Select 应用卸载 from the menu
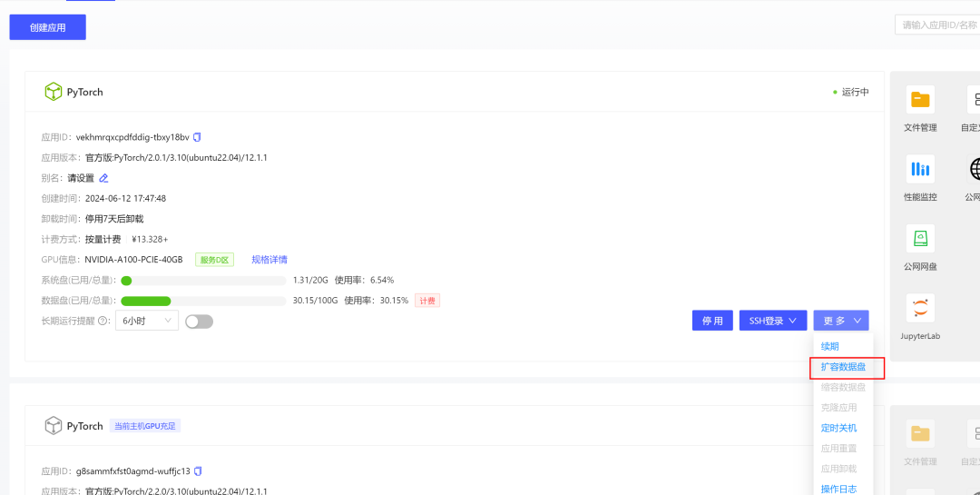 (838, 469)
